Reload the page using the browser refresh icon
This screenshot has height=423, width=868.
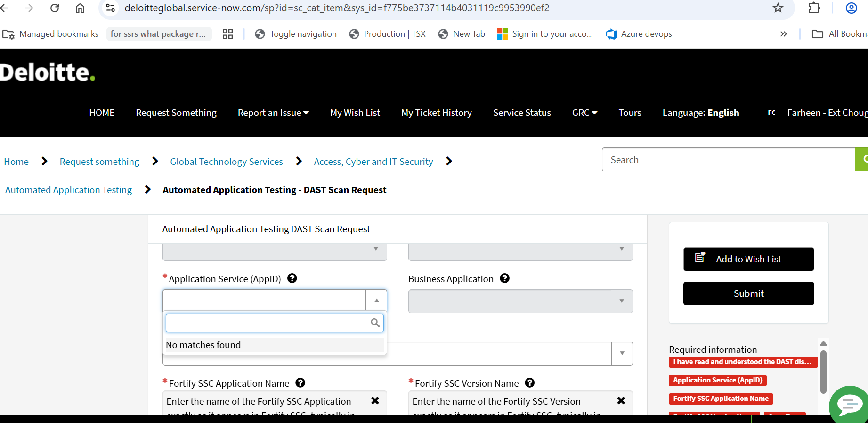tap(55, 8)
